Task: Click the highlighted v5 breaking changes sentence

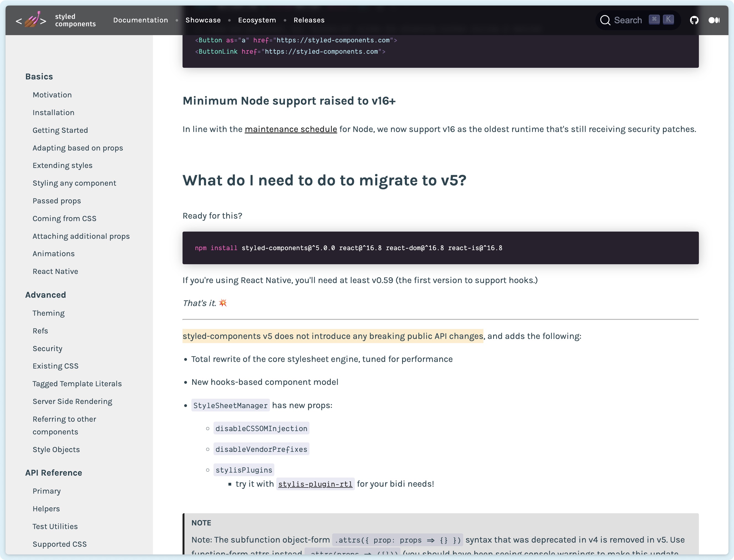Action: tap(332, 336)
